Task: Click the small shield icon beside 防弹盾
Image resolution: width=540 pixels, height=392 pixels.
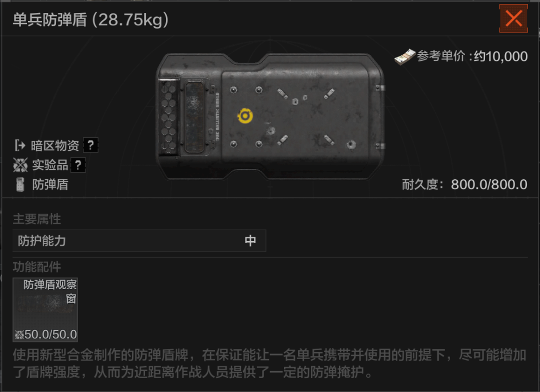Action: click(x=20, y=185)
